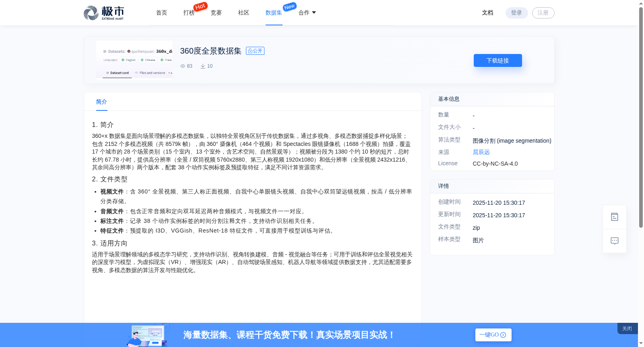
Task: Close the bottom banner with 关闭
Action: coord(627,328)
